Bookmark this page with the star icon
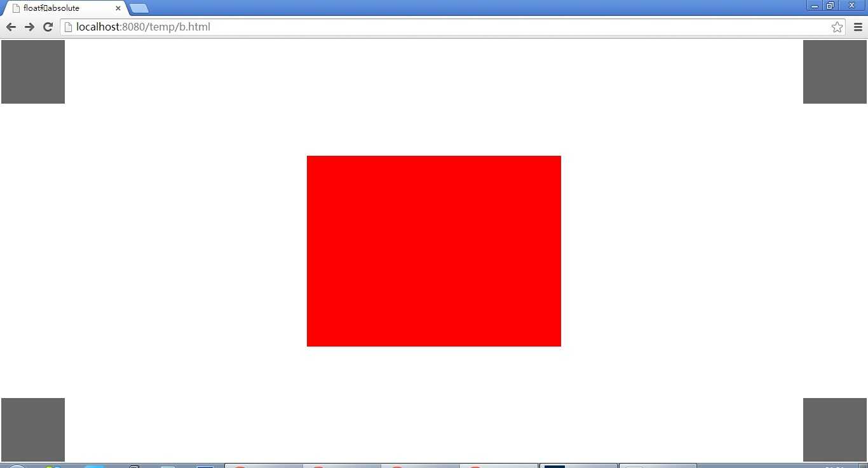This screenshot has height=468, width=868. pyautogui.click(x=837, y=27)
